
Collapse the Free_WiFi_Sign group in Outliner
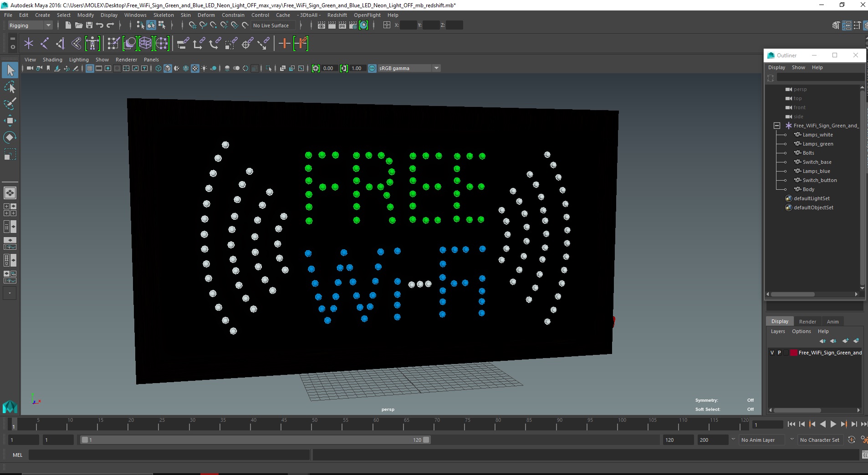[777, 126]
